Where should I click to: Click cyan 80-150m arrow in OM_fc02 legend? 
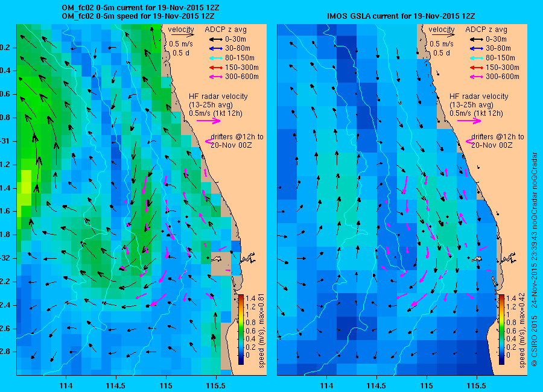(x=216, y=58)
